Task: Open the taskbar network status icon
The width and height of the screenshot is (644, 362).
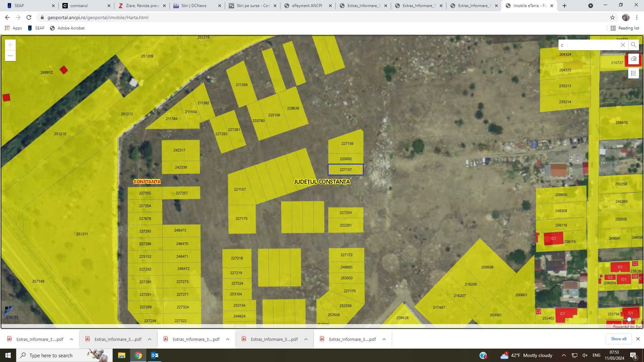Action: (575, 355)
